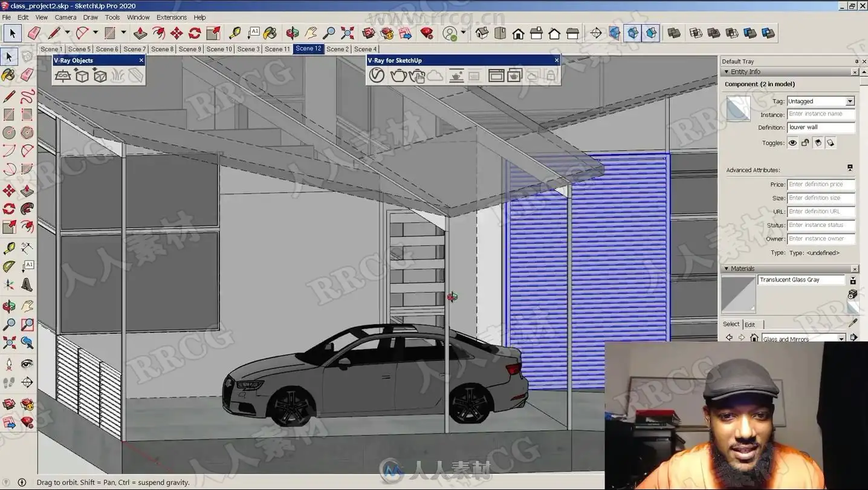This screenshot has height=490, width=868.
Task: Toggle Don't cast shadows in Entity Info
Action: pyautogui.click(x=831, y=143)
